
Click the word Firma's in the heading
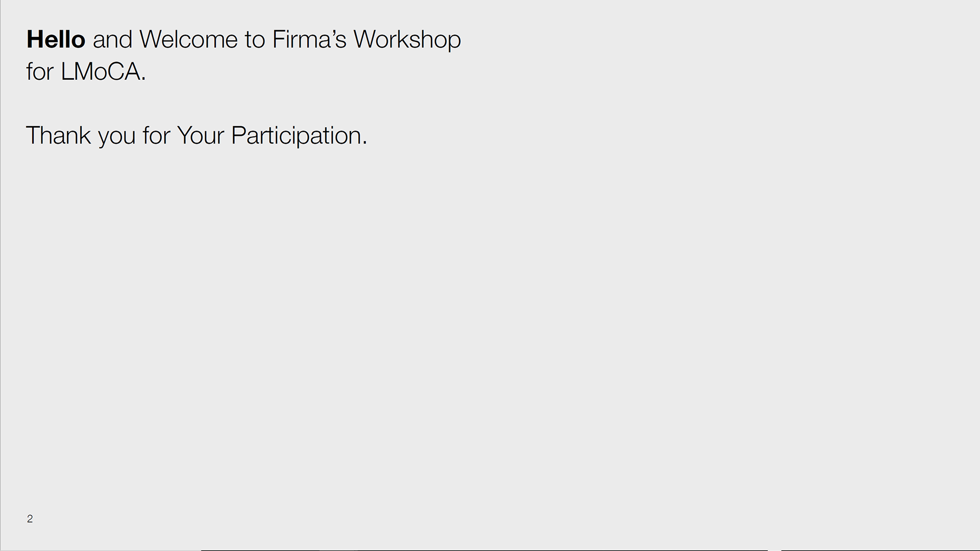[309, 39]
